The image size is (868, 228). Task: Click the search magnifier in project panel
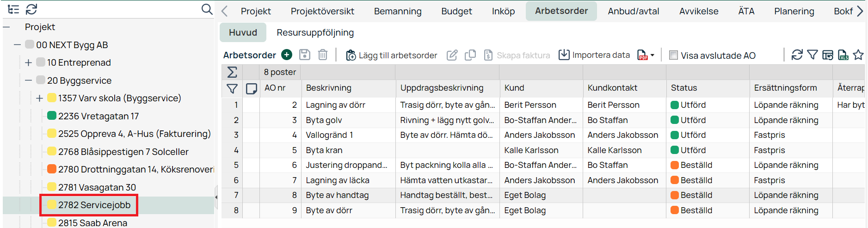pyautogui.click(x=207, y=9)
